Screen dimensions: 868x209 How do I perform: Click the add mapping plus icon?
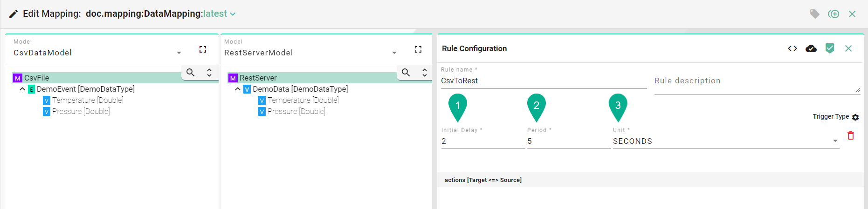coord(834,14)
